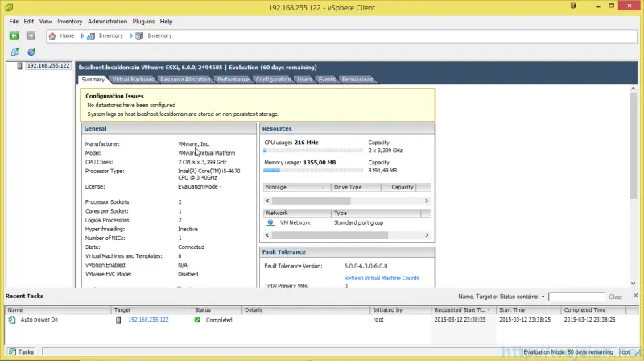Open the File menu
Screen dimensions: 644x361
coord(14,22)
